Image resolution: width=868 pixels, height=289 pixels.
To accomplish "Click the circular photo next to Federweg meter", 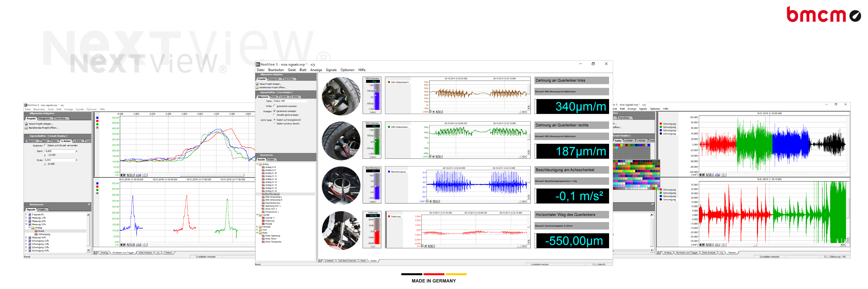I will pos(341,231).
